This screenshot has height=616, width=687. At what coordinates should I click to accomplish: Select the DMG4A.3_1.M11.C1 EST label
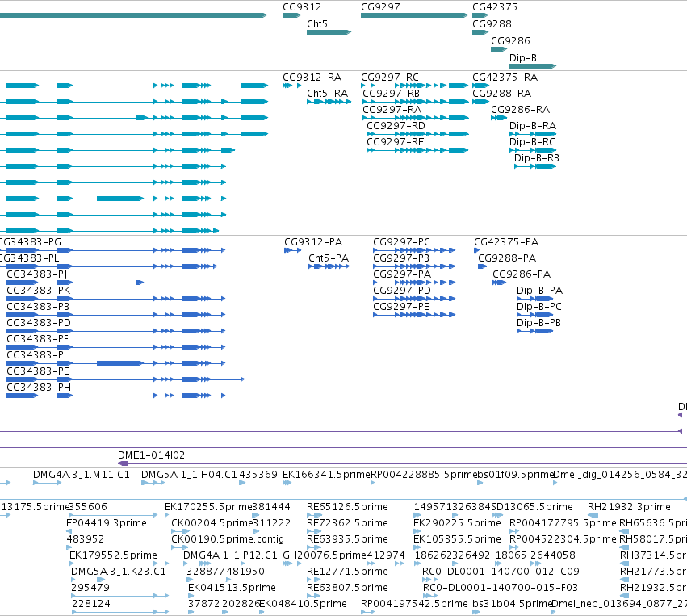point(82,475)
